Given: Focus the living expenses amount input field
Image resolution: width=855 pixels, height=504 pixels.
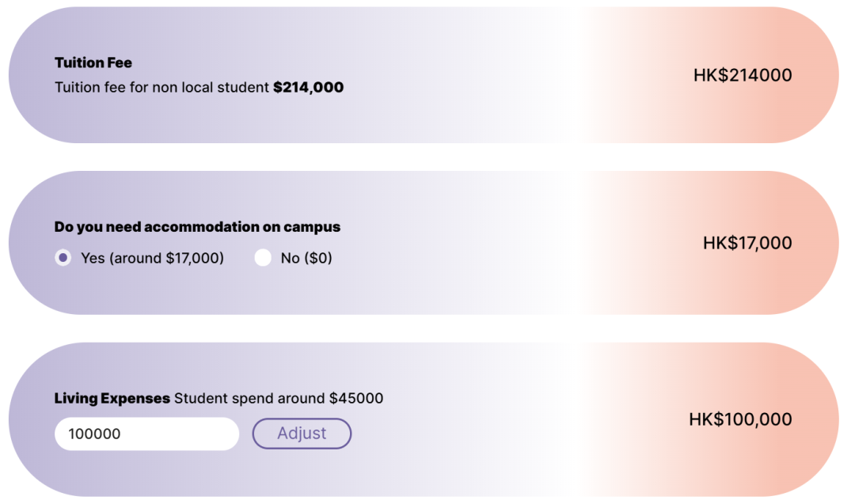Looking at the screenshot, I should tap(146, 434).
